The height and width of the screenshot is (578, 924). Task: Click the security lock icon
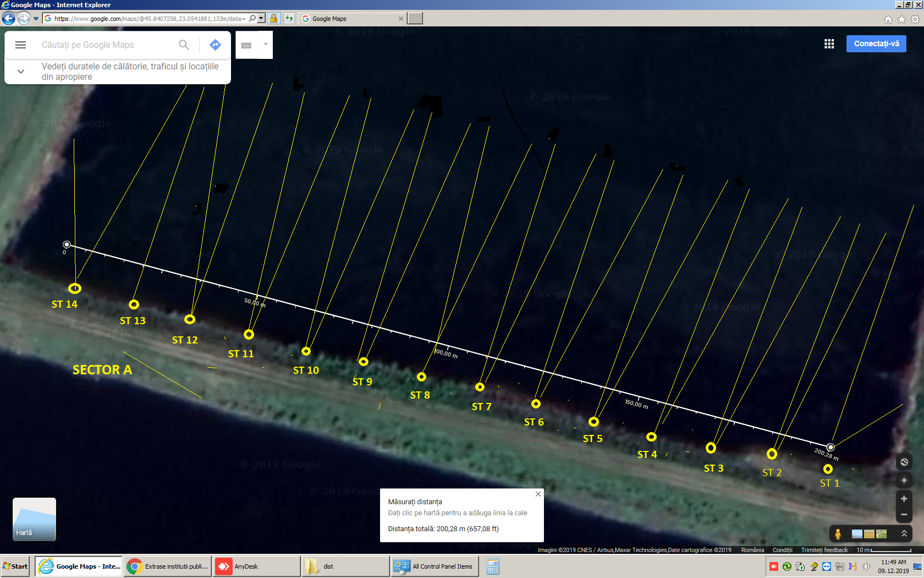click(x=273, y=18)
